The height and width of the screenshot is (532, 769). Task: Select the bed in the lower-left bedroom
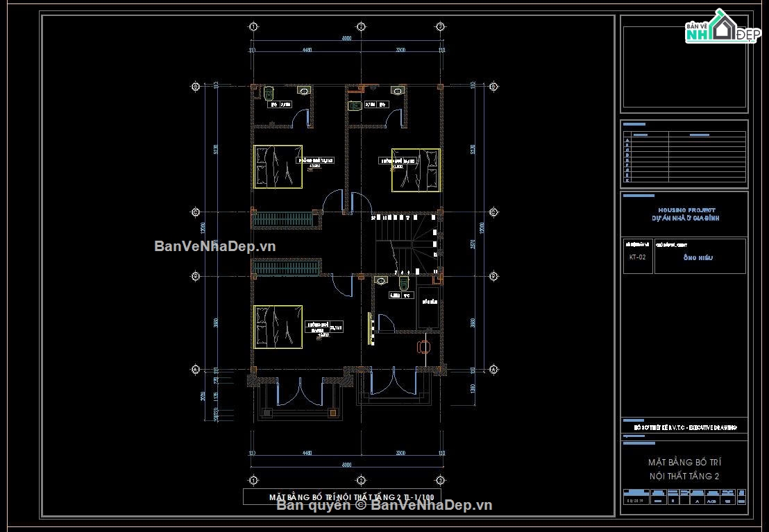[278, 327]
